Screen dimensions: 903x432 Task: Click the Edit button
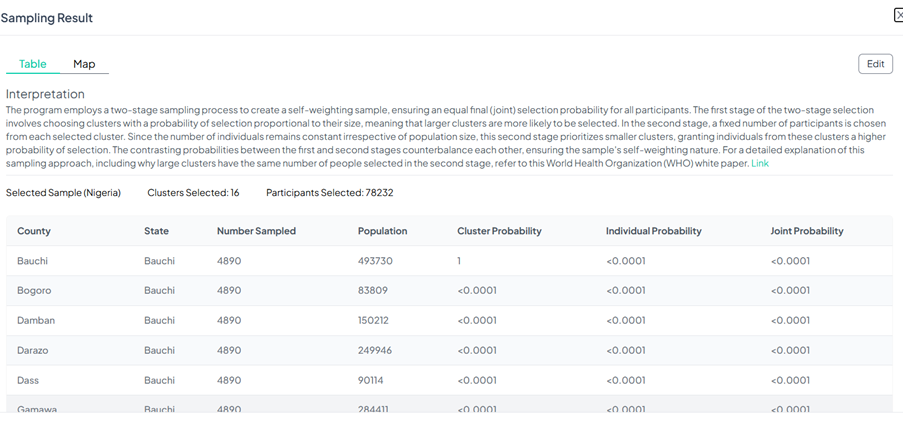point(875,64)
